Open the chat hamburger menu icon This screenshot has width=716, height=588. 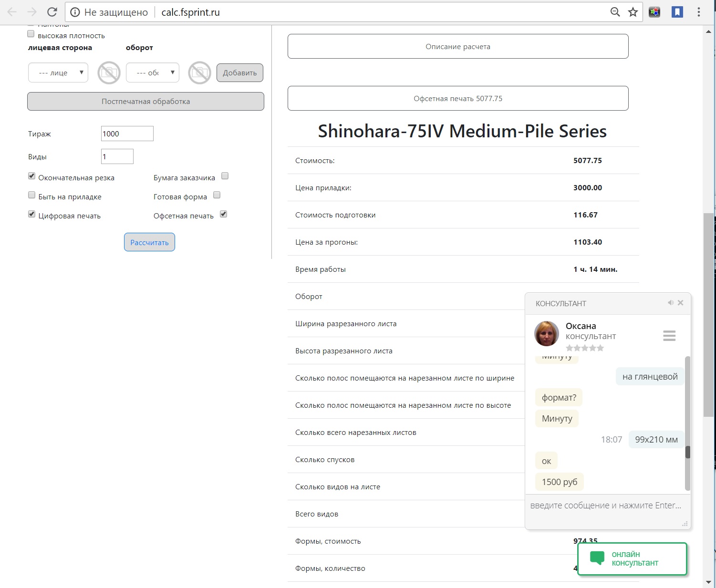click(669, 336)
